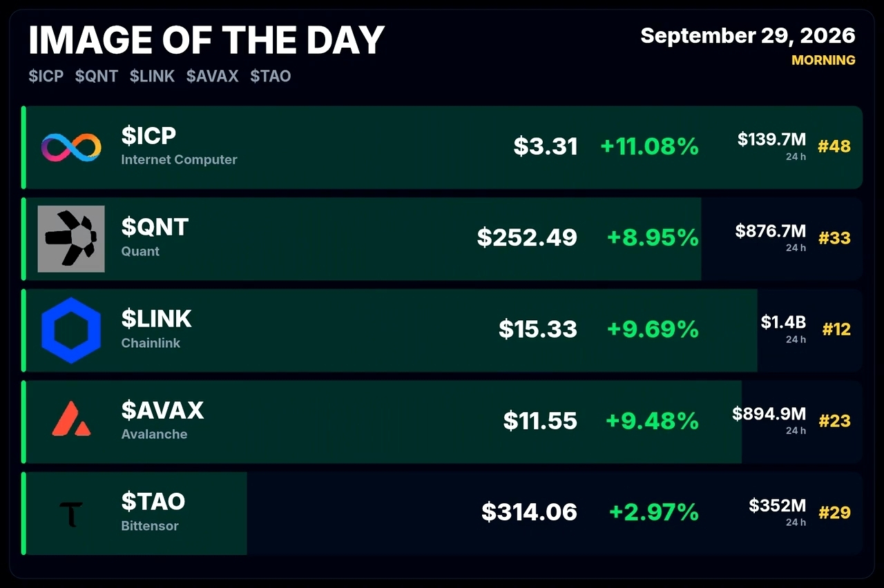Select the +8.95% change for Quant
Screen dimensions: 884x588
653,238
